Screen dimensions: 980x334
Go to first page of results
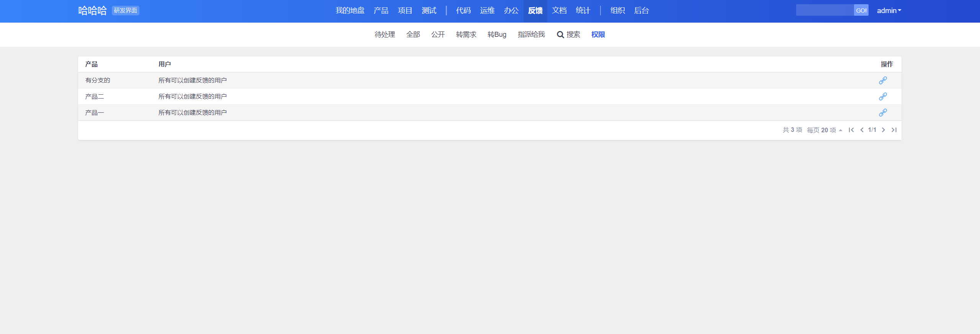tap(851, 130)
